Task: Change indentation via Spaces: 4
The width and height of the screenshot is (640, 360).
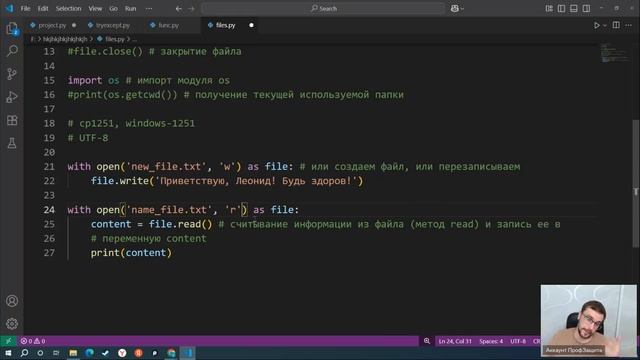Action: 491,341
